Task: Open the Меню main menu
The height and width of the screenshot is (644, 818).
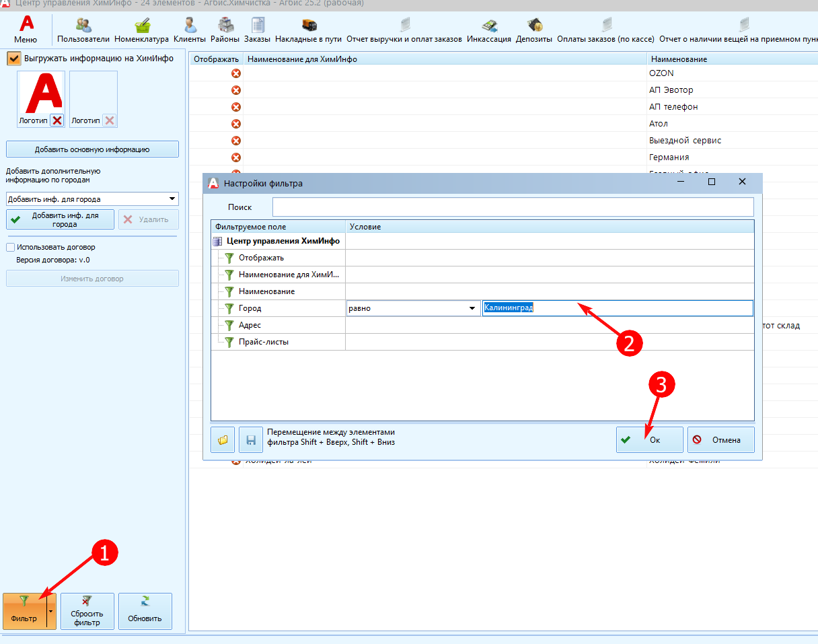Action: click(26, 30)
